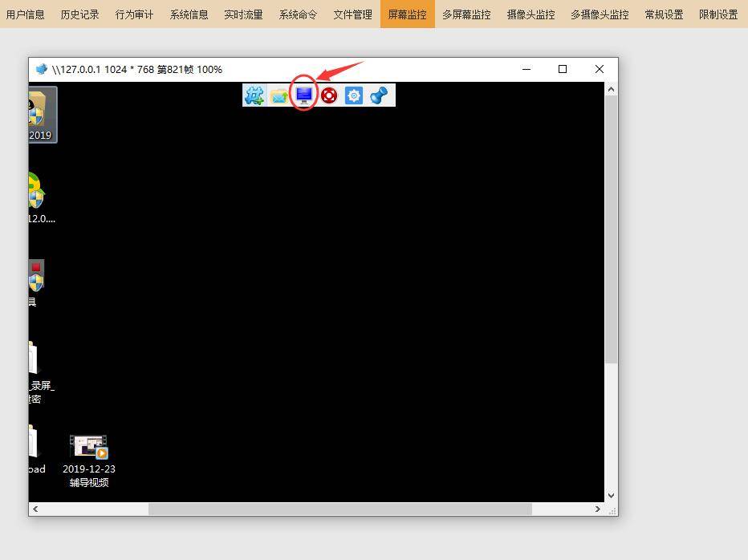Viewport: 748px width, 560px height.
Task: Click the blue pushpin icon in toolbar
Action: 379,95
